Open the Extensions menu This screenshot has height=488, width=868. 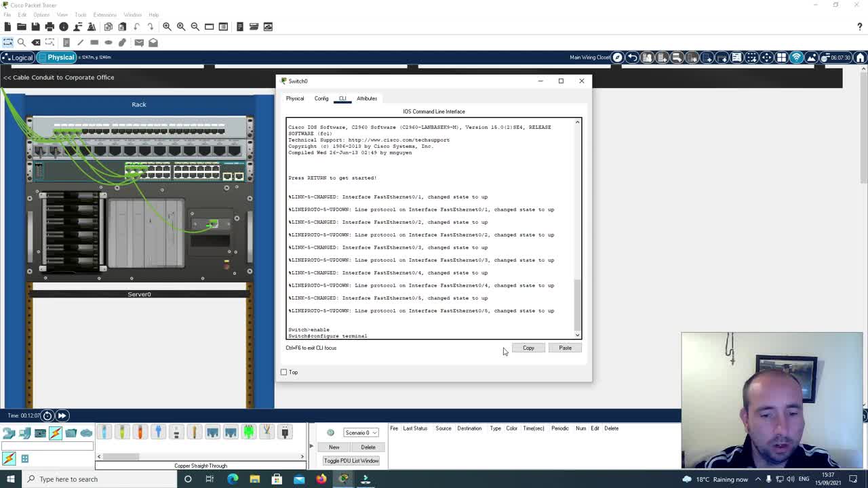(x=104, y=15)
